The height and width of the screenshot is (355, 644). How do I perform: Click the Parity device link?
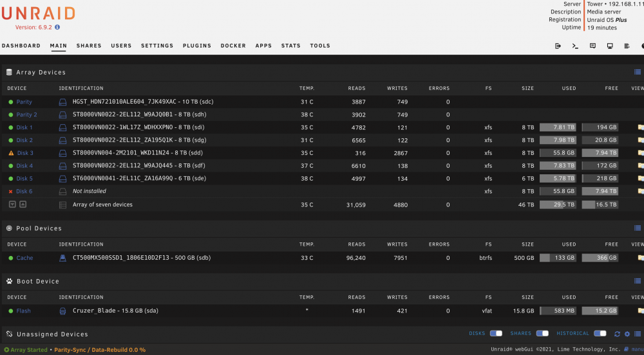[x=24, y=102]
